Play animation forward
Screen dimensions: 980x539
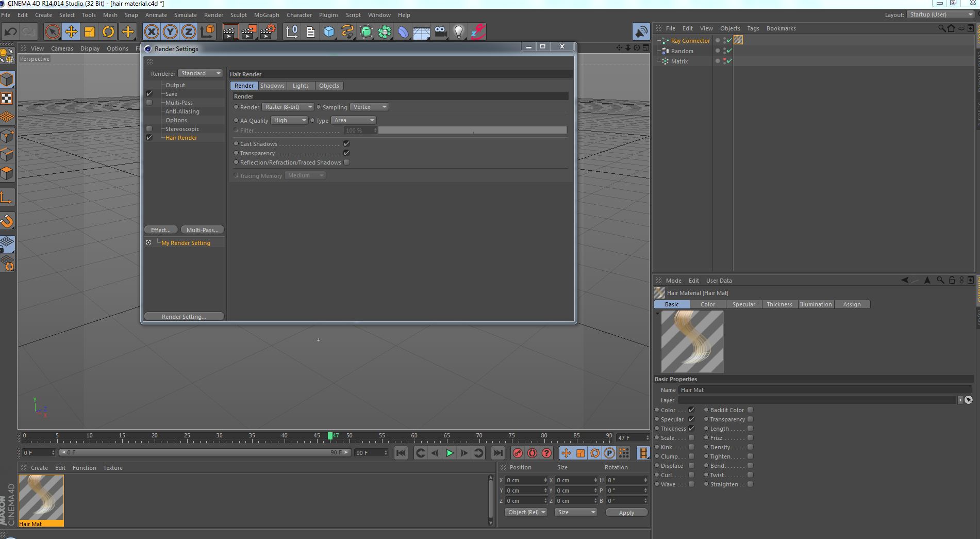point(450,453)
